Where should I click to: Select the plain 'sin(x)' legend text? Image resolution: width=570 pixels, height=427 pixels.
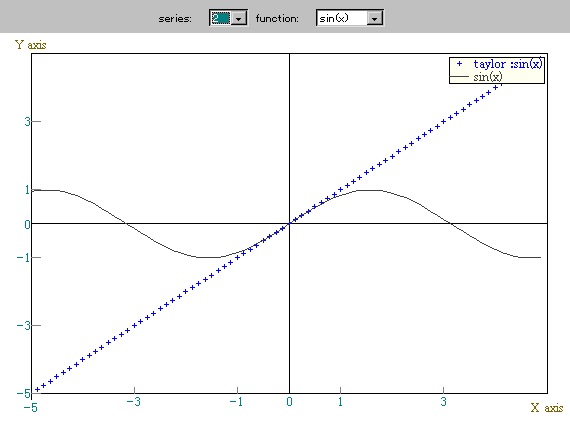click(488, 77)
